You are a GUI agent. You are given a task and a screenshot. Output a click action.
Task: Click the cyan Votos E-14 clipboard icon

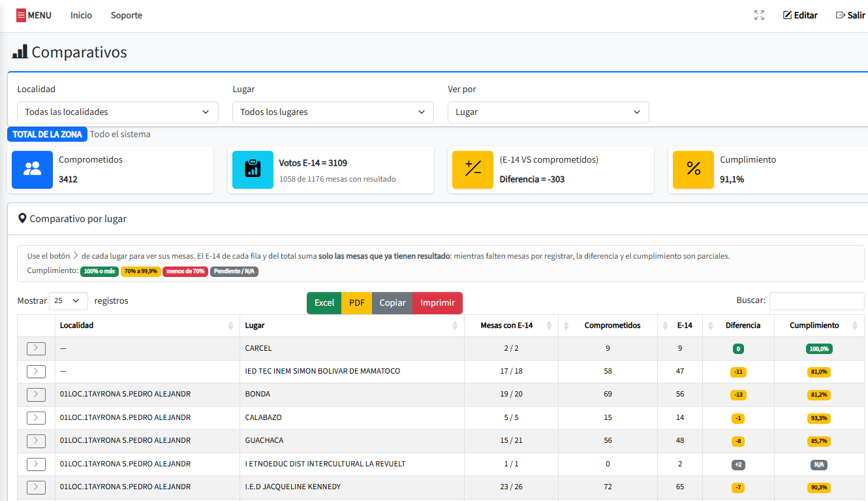tap(253, 169)
